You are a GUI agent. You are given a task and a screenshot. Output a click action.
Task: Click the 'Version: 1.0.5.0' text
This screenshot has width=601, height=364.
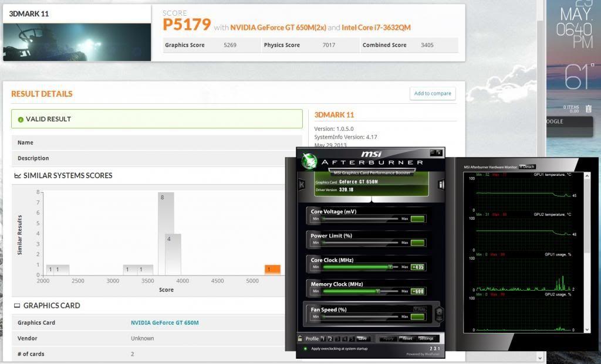[334, 129]
